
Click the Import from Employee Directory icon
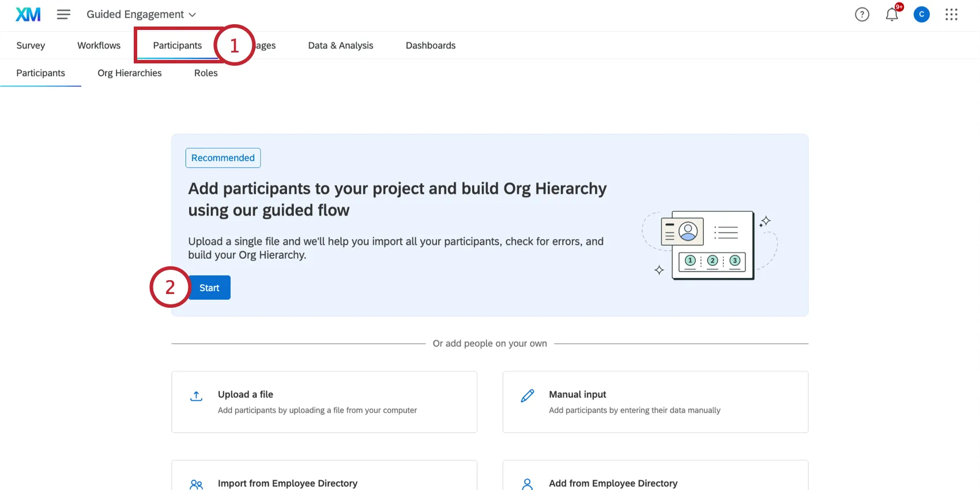[196, 484]
